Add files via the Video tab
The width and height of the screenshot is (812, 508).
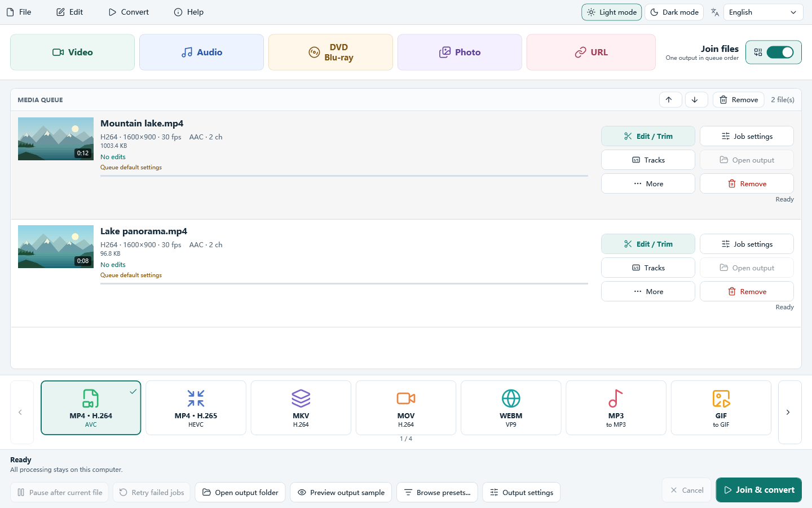point(73,52)
